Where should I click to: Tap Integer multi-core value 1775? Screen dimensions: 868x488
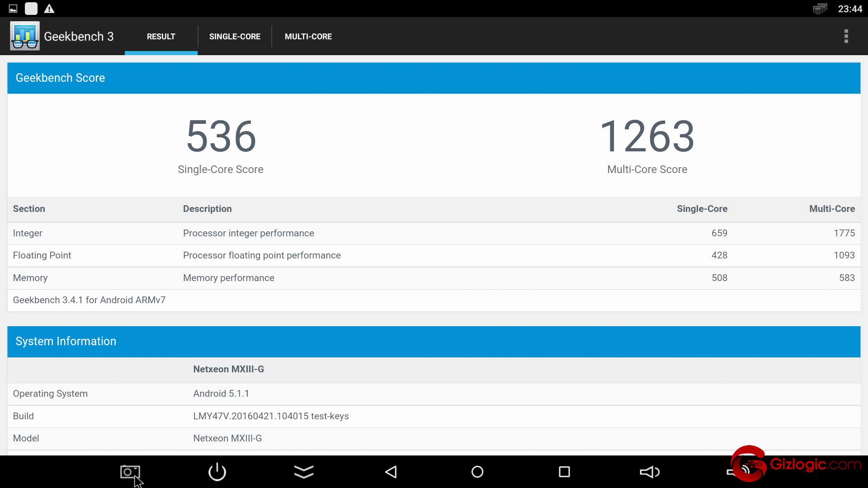coord(844,233)
